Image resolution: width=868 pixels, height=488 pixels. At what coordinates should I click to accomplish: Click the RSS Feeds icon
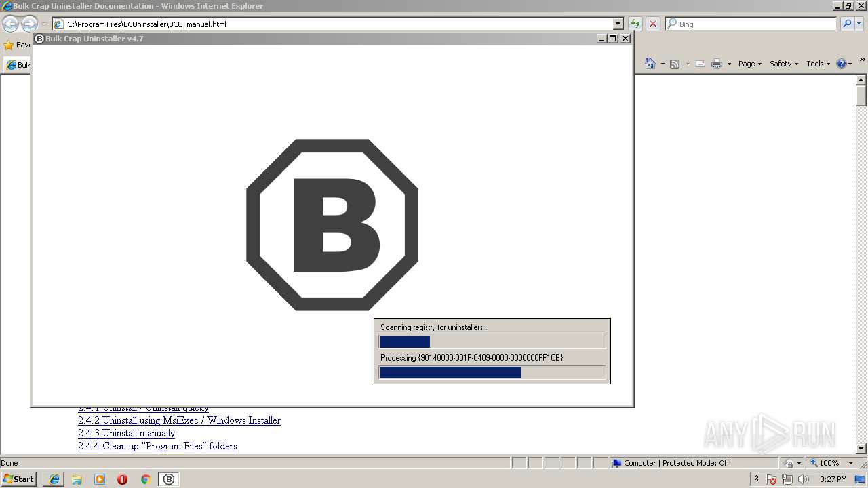click(x=675, y=64)
